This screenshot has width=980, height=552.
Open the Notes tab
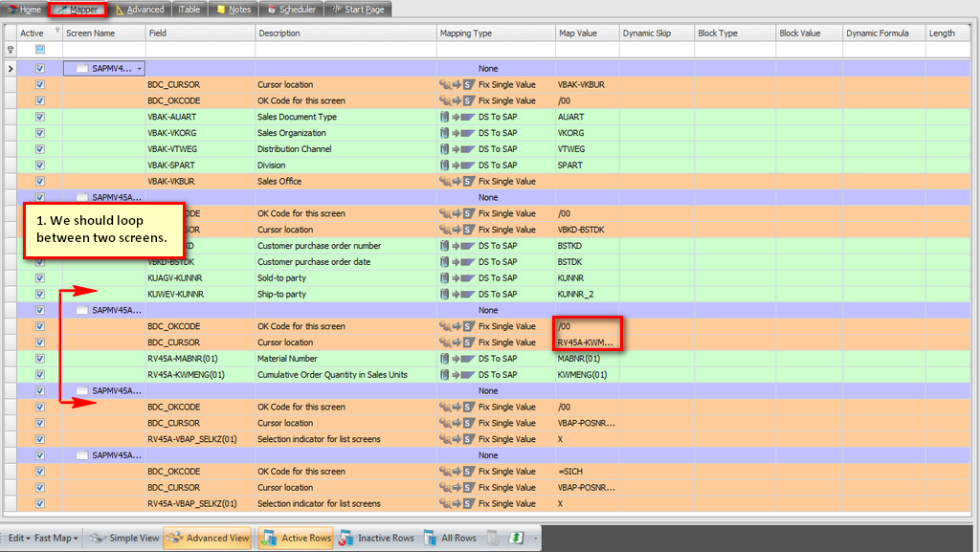point(234,10)
